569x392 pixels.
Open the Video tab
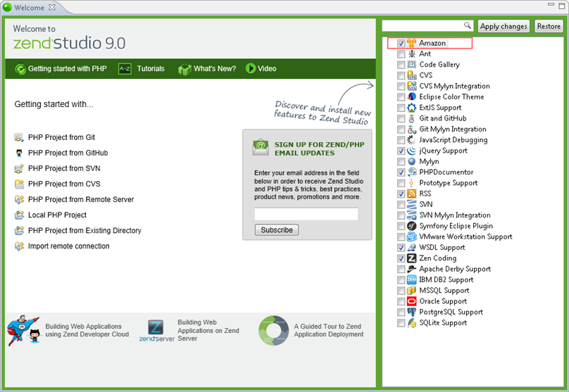pos(261,68)
